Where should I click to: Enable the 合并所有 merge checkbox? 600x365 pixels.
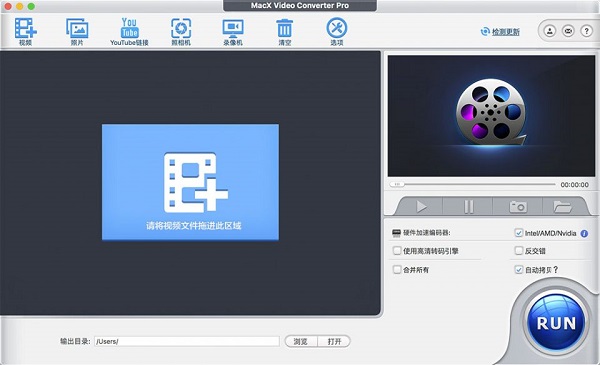coord(397,270)
